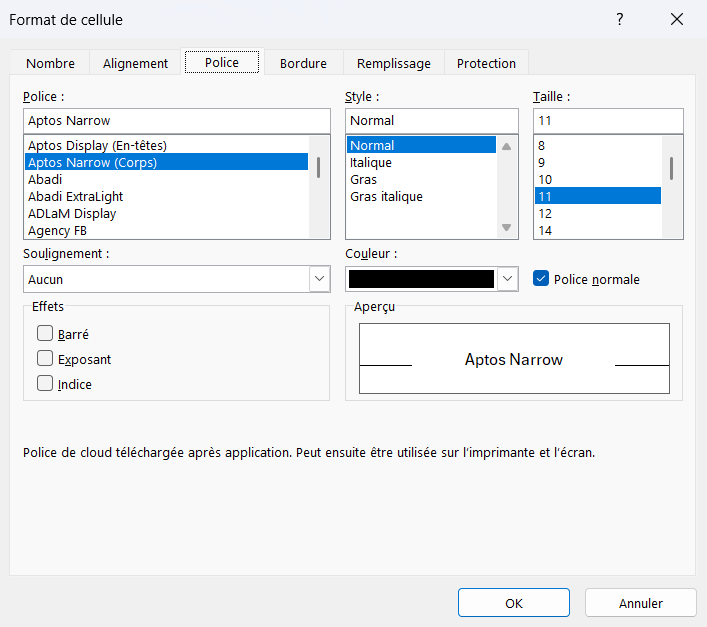Choose font size 8
This screenshot has width=707, height=627.
tap(598, 145)
